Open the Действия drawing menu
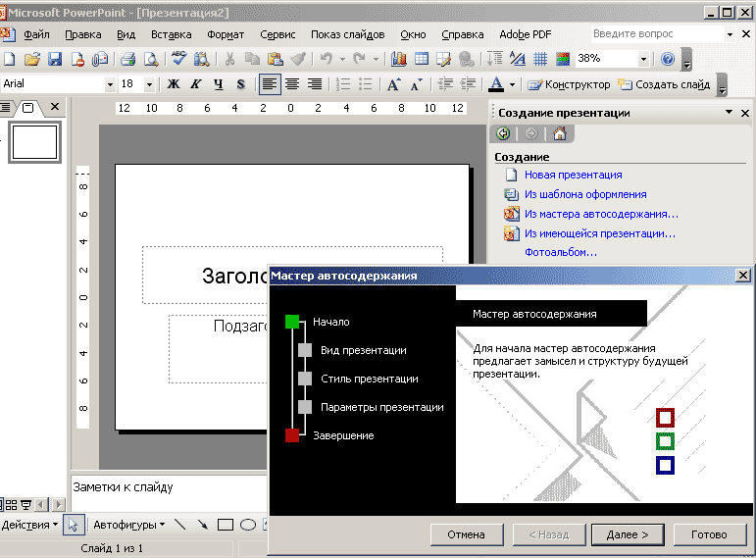 pos(29,525)
